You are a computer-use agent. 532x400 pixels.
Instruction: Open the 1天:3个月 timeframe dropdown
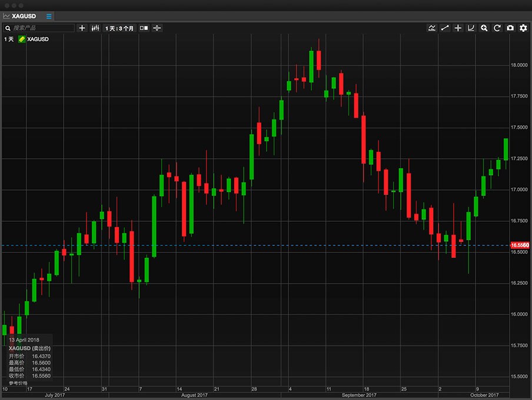coord(119,28)
